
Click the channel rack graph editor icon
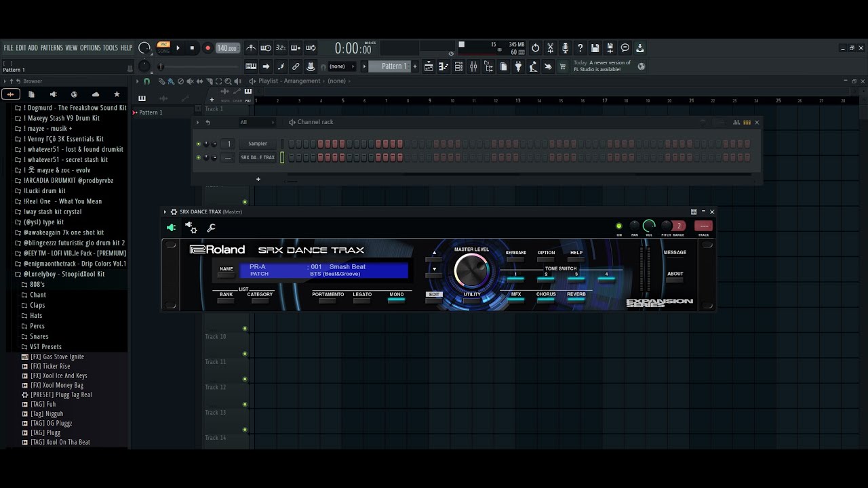736,123
